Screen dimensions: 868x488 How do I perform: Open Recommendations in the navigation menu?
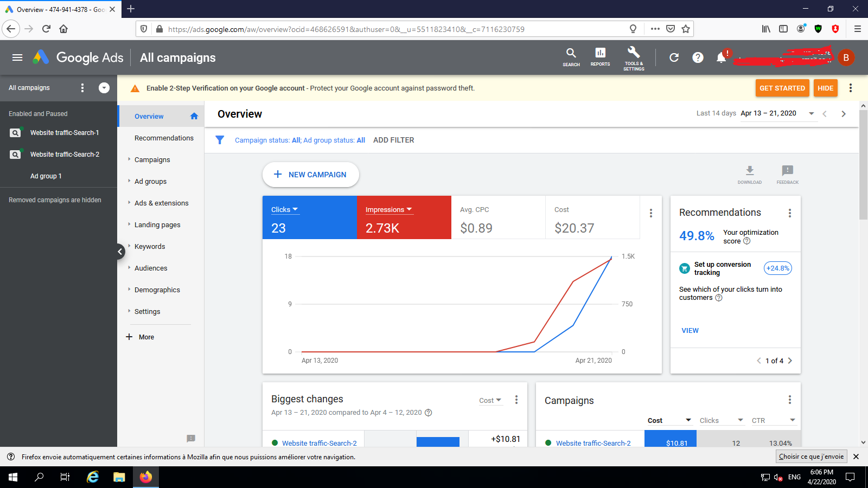tap(164, 138)
